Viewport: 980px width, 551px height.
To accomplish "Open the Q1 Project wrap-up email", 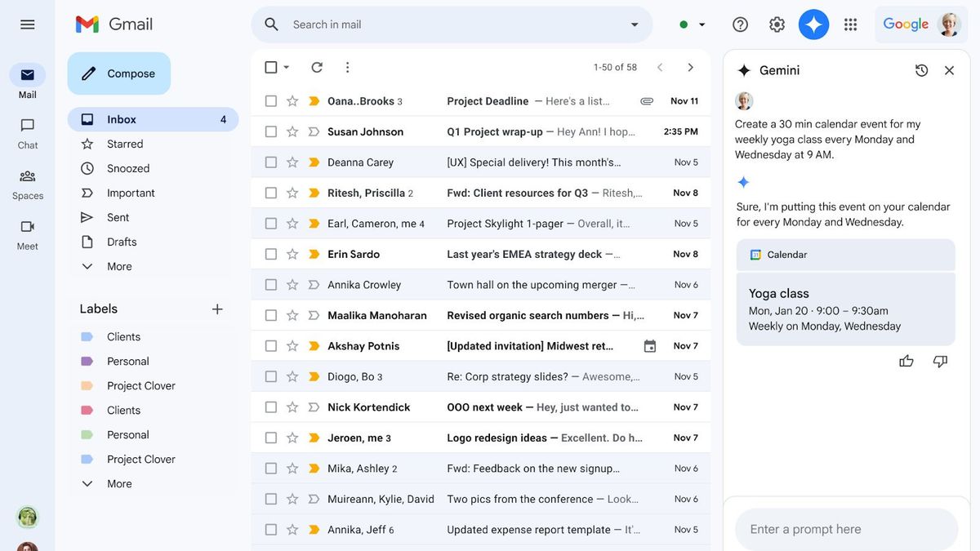I will [x=480, y=131].
